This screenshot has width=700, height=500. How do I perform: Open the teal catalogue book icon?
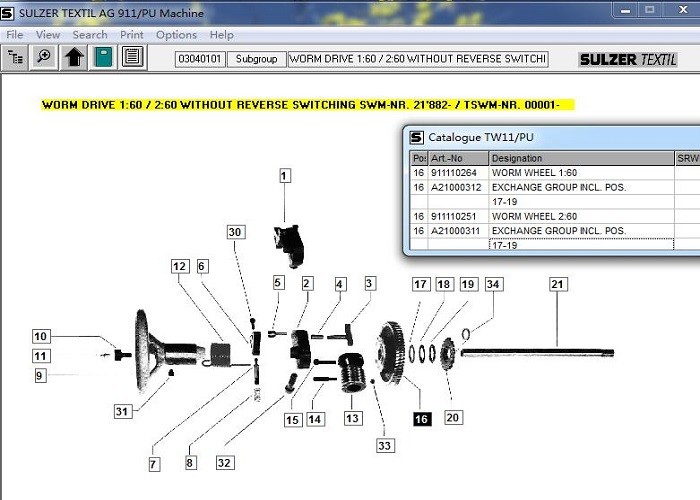[104, 58]
